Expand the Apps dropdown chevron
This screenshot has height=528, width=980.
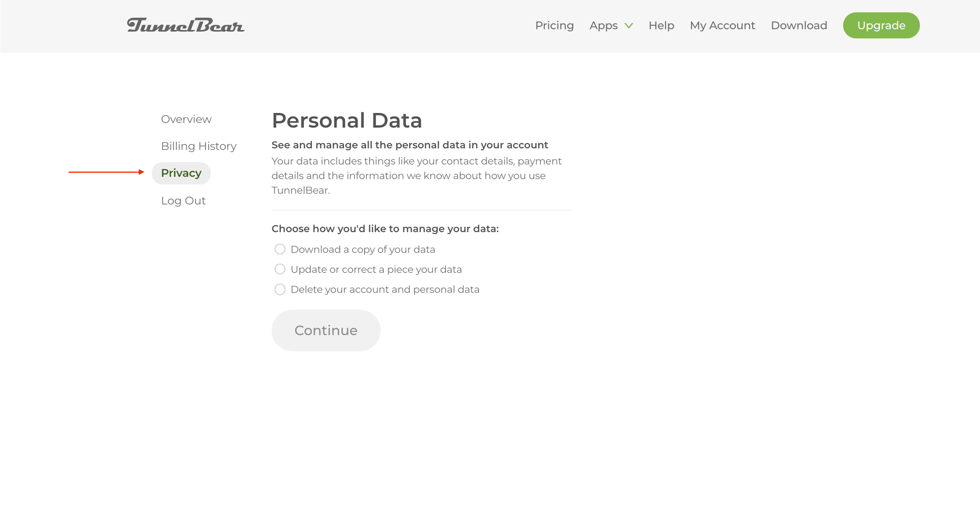(629, 26)
